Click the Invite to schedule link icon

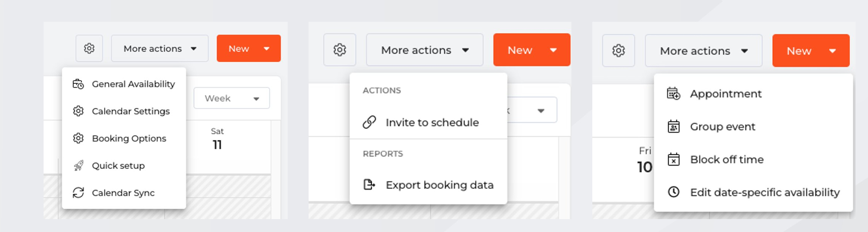click(x=369, y=122)
